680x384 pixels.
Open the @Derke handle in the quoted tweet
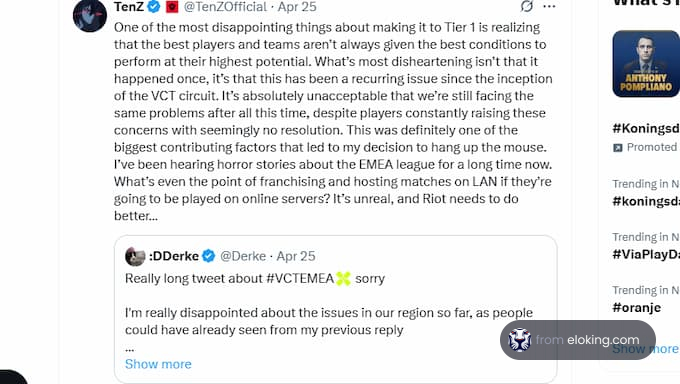click(x=243, y=256)
